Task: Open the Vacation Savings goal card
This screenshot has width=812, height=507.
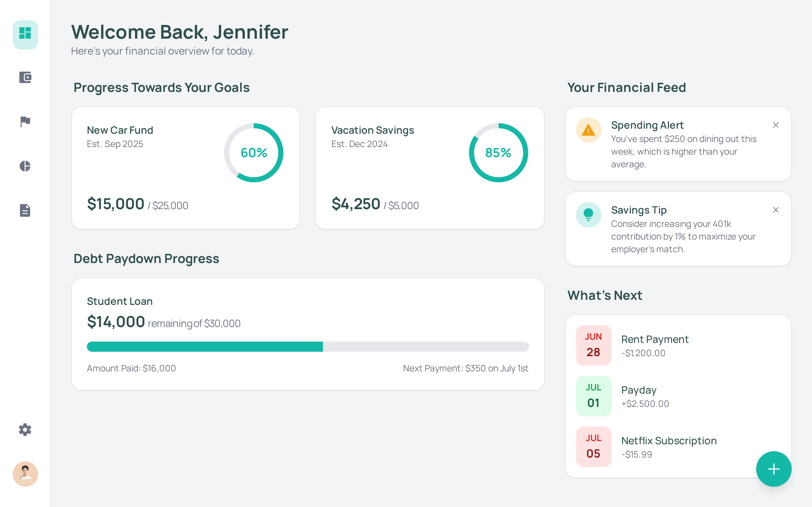Action: pyautogui.click(x=396, y=174)
